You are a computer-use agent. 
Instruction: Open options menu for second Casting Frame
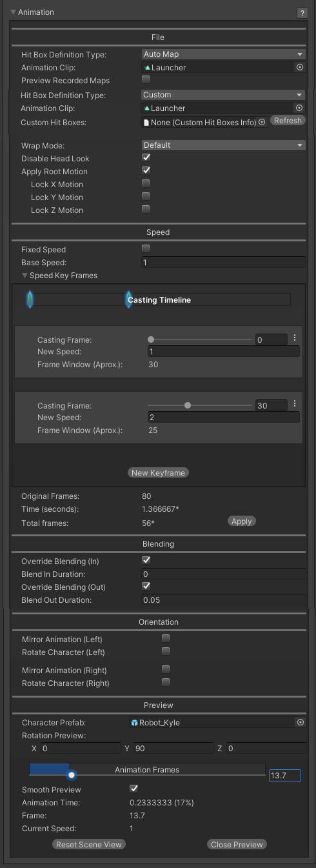pyautogui.click(x=295, y=404)
